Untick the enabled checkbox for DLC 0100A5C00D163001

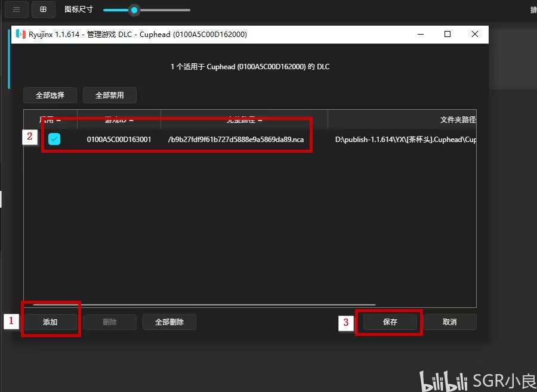pos(54,139)
